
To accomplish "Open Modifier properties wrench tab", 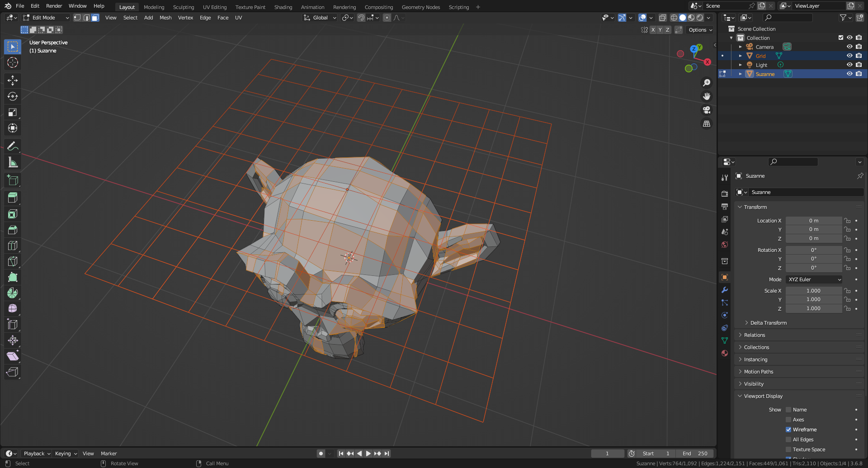I will click(725, 290).
